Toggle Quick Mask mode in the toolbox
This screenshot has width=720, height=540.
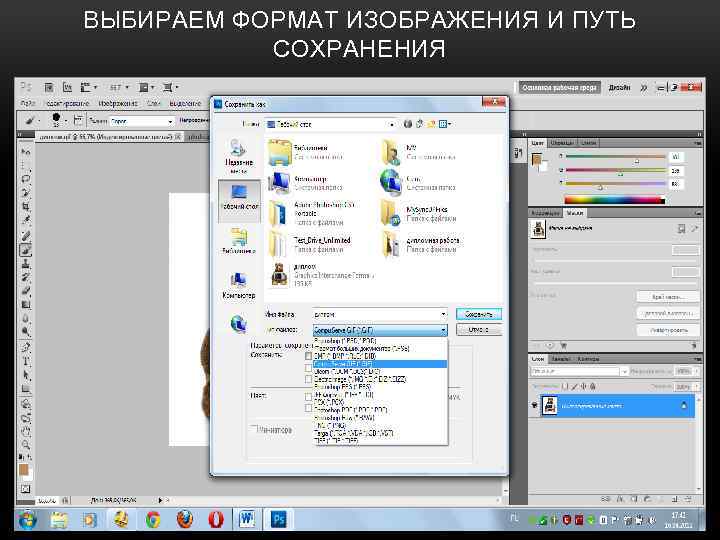pos(25,489)
